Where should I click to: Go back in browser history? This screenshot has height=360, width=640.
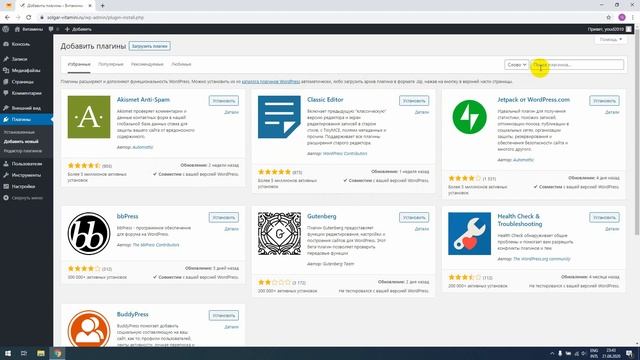7,18
